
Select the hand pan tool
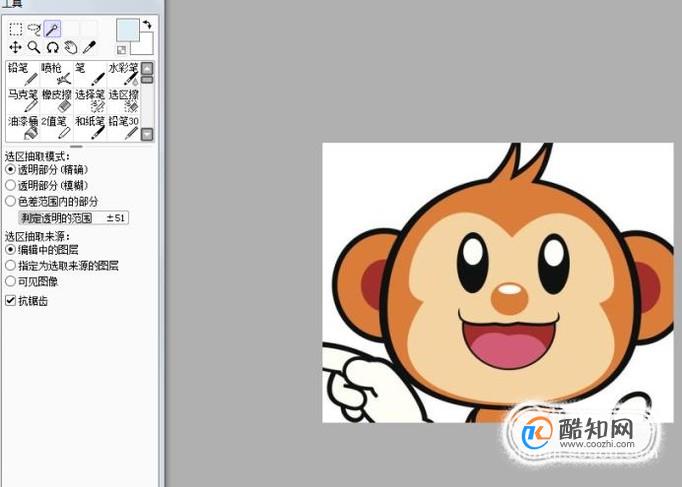[x=71, y=47]
